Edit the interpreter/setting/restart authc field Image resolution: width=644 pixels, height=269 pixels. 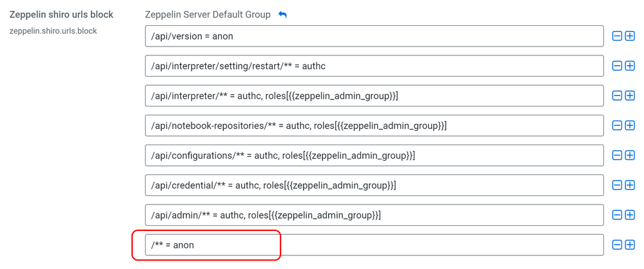pyautogui.click(x=374, y=66)
